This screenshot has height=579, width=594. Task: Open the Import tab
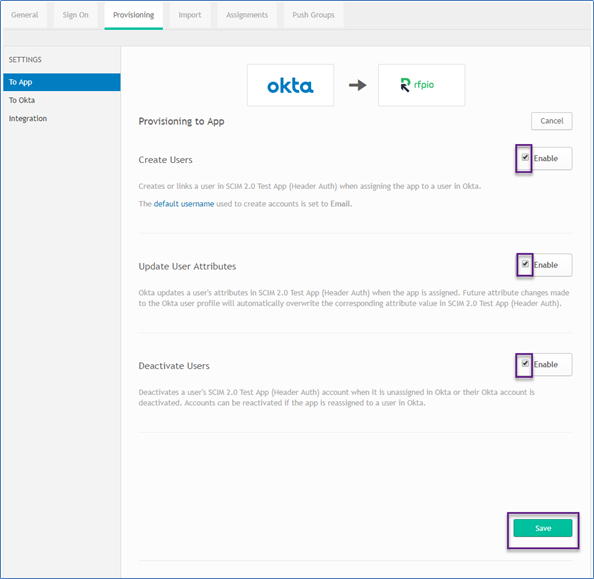(190, 15)
